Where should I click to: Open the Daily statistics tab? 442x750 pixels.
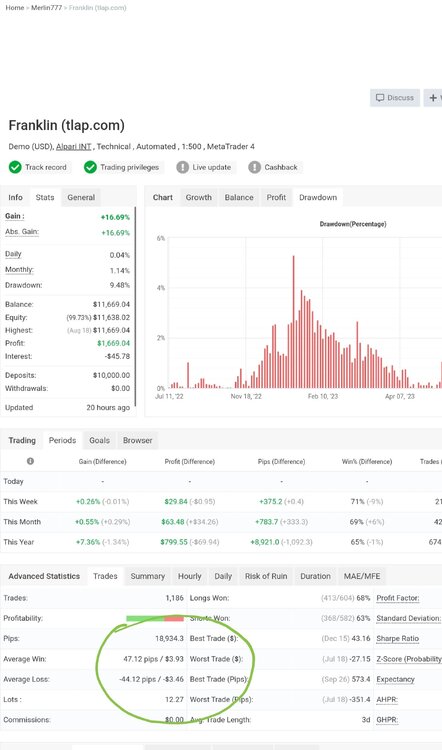coord(223,576)
